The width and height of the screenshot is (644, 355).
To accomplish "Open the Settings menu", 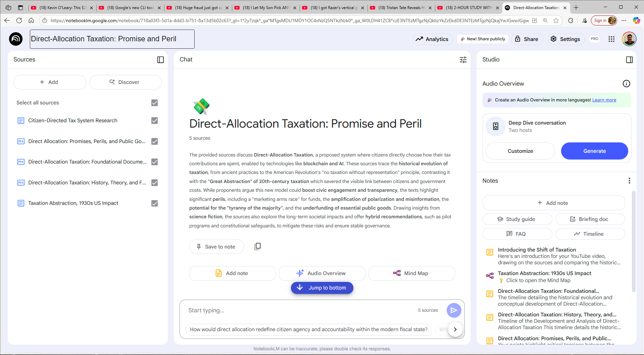I will (x=566, y=39).
